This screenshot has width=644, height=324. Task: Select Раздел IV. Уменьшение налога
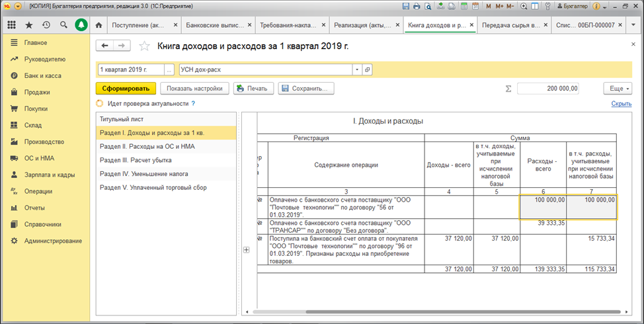[166, 174]
